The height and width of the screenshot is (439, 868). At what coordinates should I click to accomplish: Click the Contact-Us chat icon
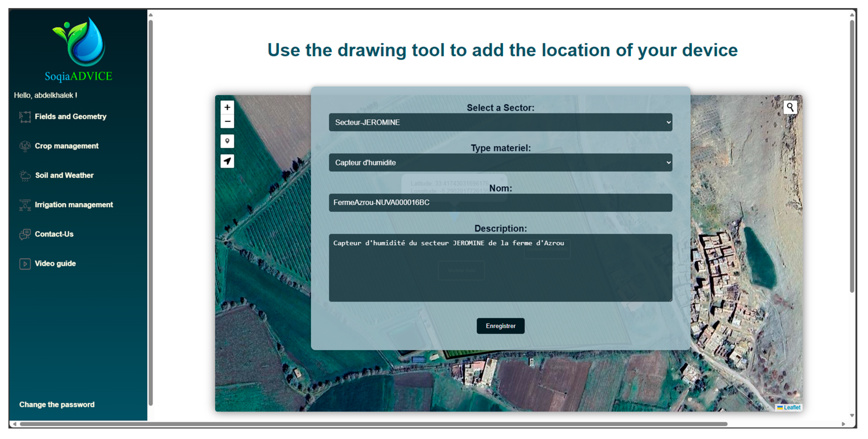(x=25, y=234)
